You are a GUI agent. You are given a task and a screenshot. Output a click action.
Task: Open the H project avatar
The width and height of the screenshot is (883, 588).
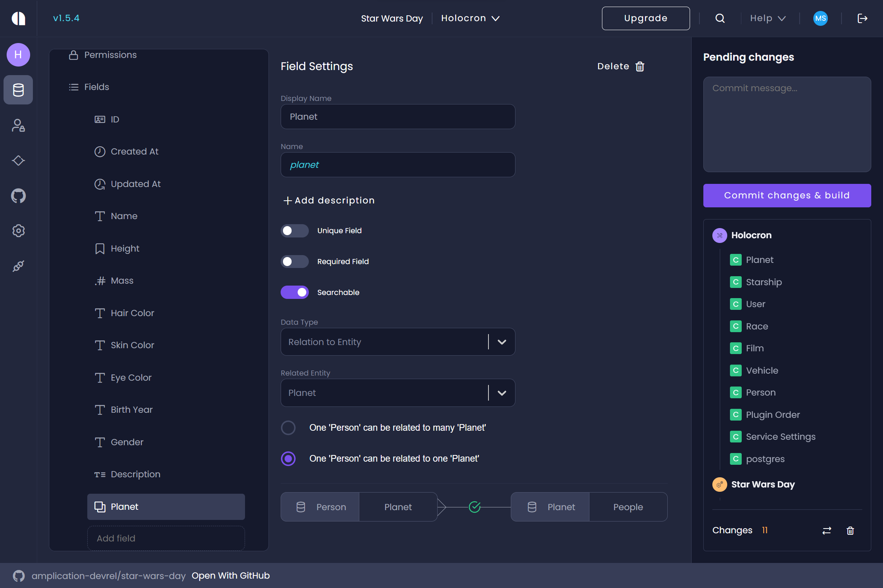coord(18,55)
